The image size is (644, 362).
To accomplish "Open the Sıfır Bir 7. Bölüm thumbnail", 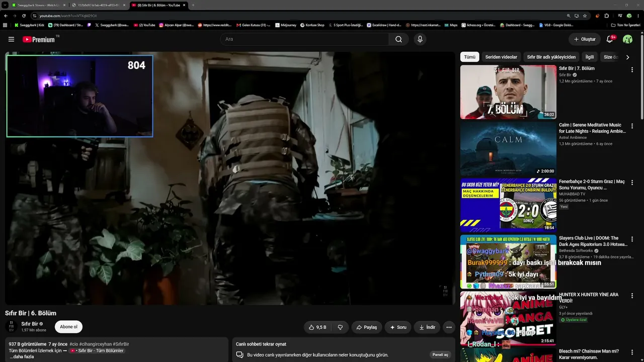I will tap(508, 92).
